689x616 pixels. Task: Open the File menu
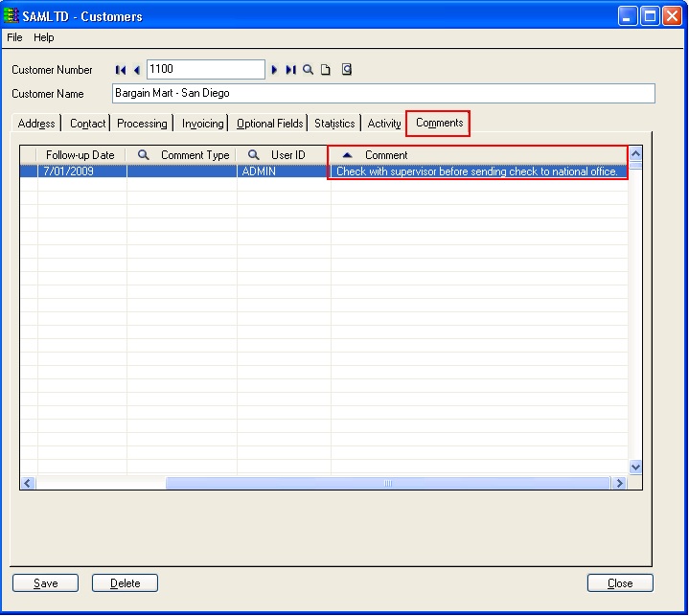[14, 37]
